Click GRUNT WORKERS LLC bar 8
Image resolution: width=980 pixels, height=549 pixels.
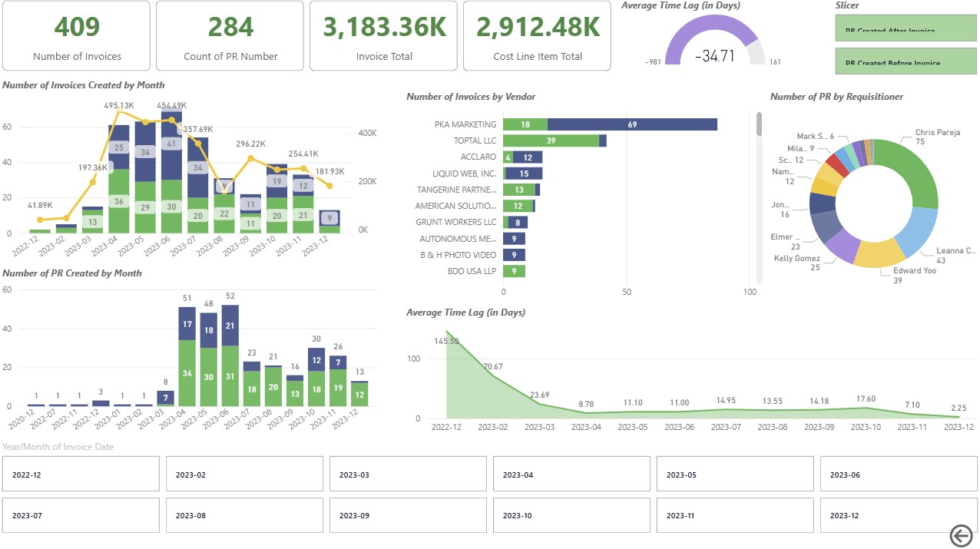[518, 223]
